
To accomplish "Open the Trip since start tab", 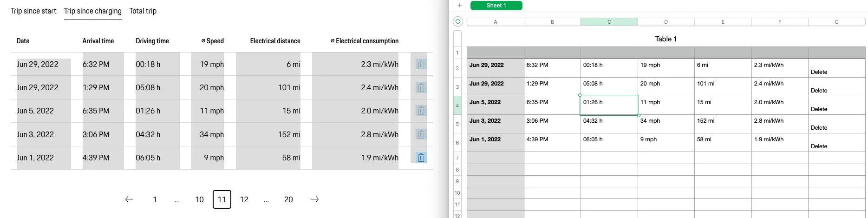I will pyautogui.click(x=33, y=11).
